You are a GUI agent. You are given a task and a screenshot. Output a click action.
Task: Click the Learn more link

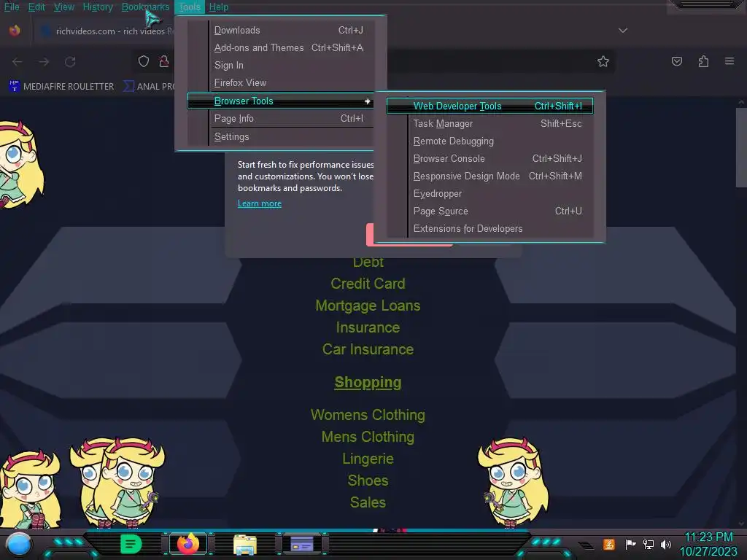(x=260, y=203)
